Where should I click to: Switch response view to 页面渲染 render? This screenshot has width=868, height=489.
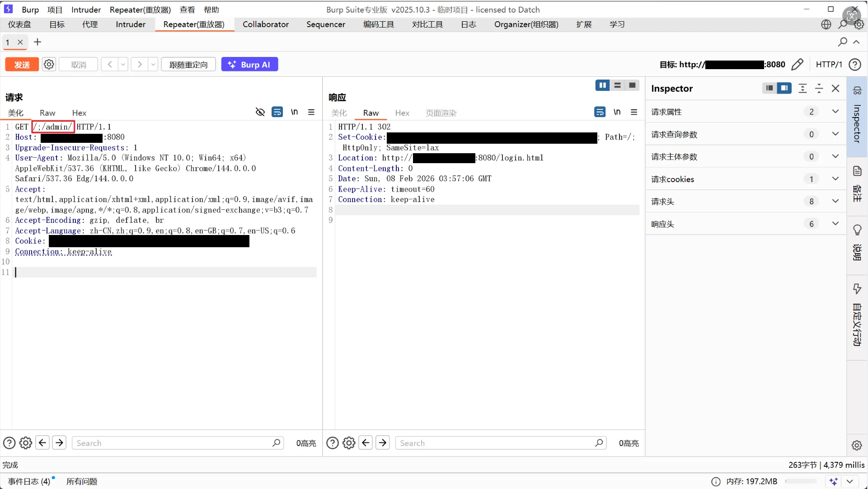[441, 113]
